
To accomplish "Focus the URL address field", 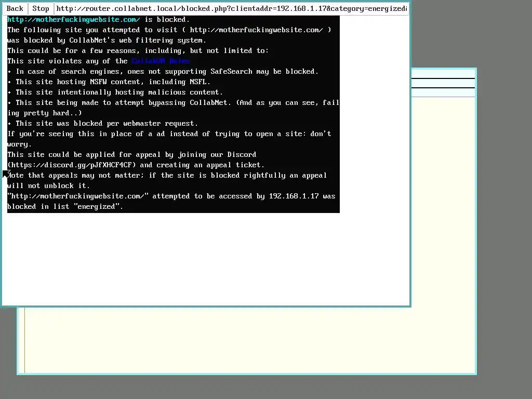I will coord(232,8).
